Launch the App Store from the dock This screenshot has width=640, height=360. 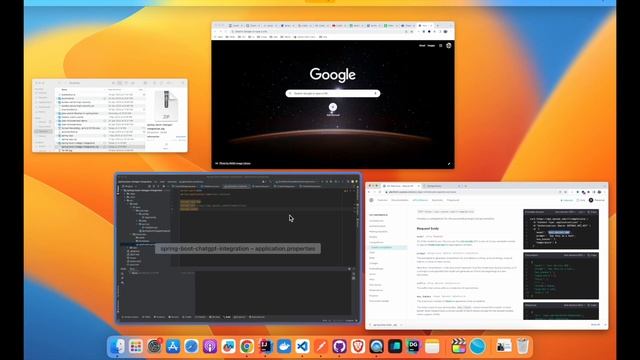173,346
